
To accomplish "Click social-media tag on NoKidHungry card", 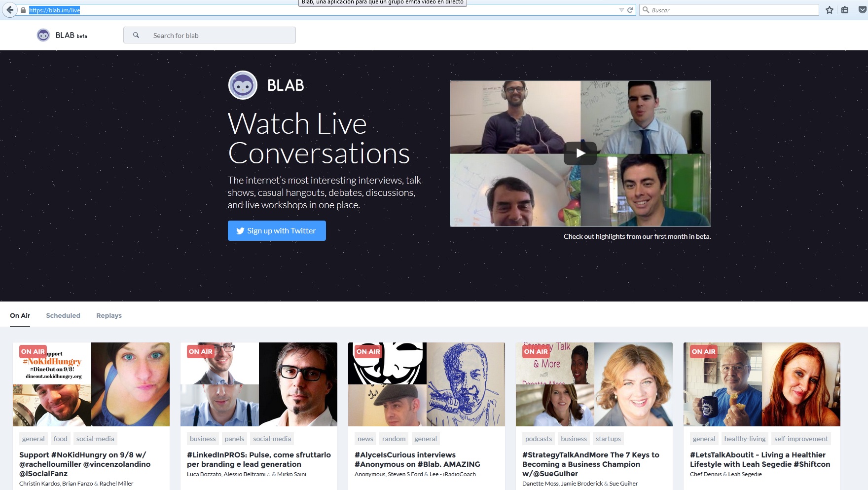I will pyautogui.click(x=95, y=439).
